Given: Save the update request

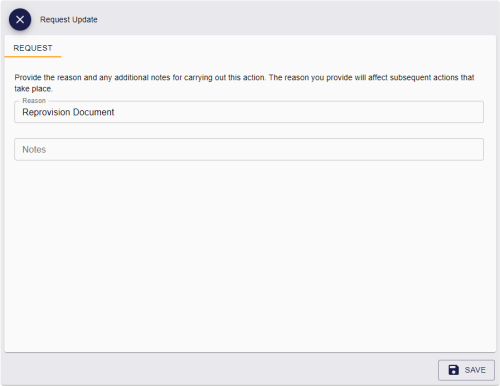Looking at the screenshot, I should coord(466,370).
